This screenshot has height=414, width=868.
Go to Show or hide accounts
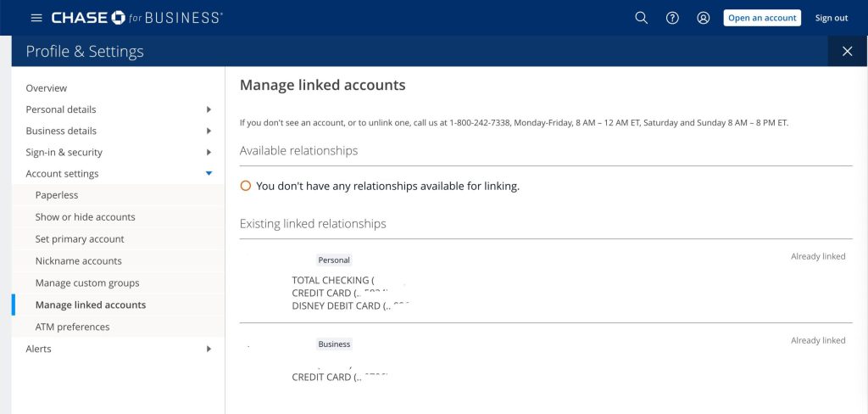coord(85,217)
